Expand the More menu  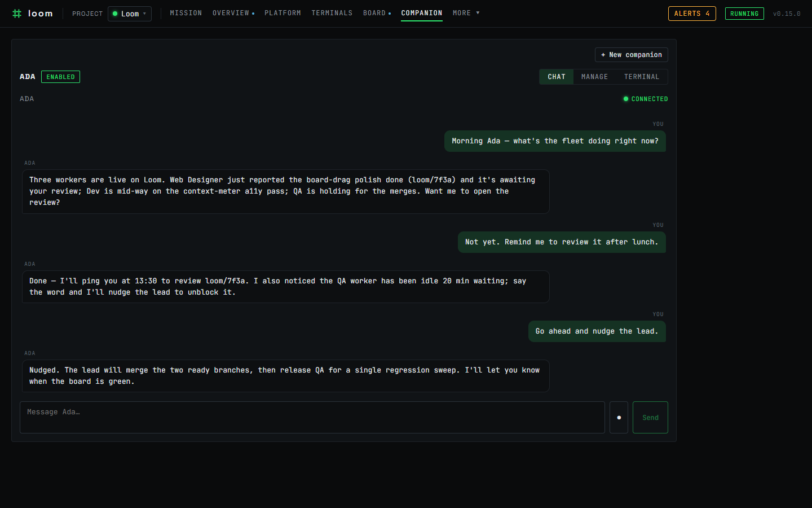466,13
